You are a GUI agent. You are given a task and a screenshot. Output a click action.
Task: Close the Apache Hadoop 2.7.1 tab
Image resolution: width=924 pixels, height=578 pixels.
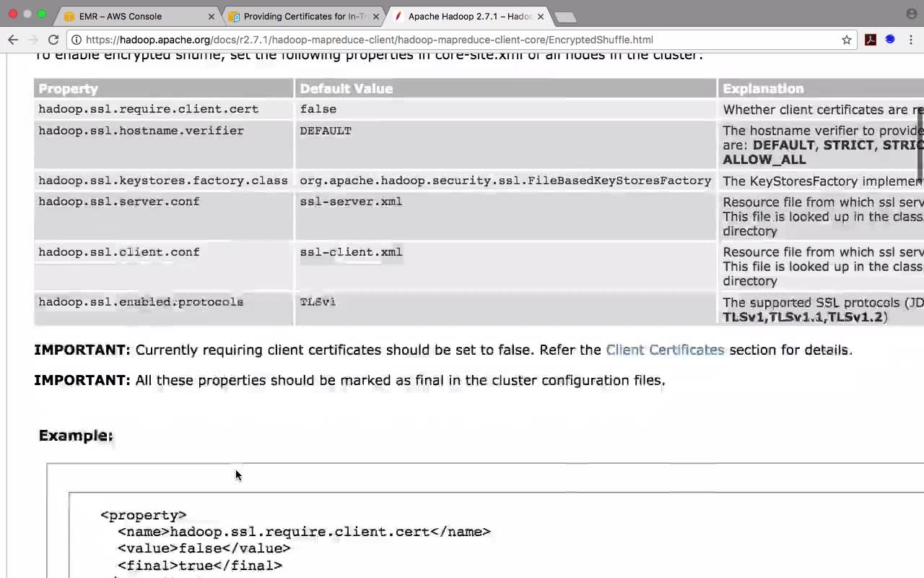coord(540,16)
